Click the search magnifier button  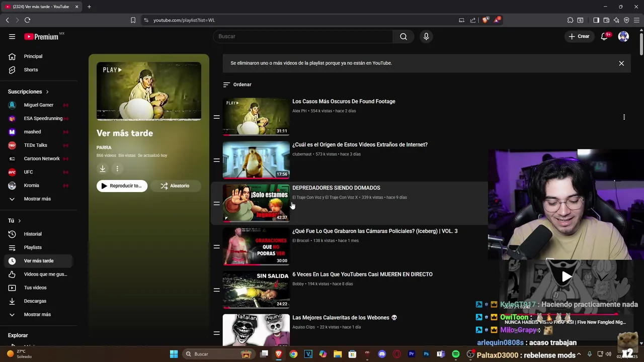click(404, 36)
